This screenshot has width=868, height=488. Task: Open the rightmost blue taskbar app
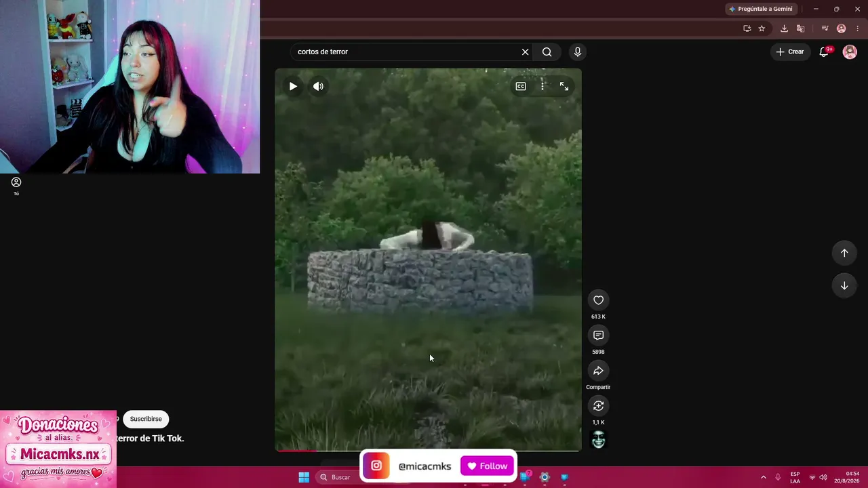pyautogui.click(x=564, y=477)
